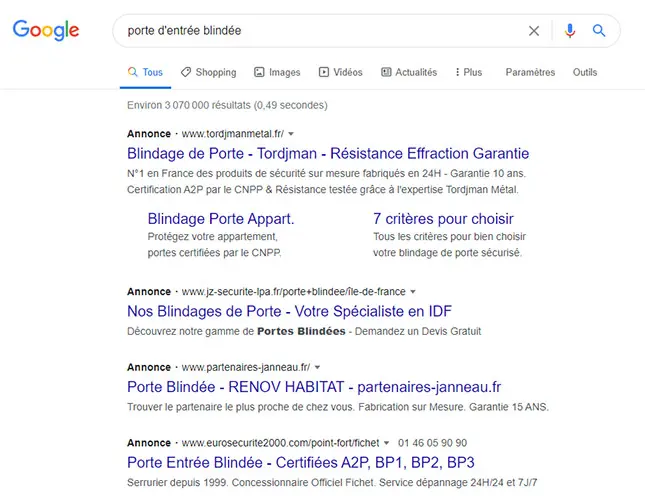Viewport: 645px width, 500px height.
Task: Expand dropdown arrow next to tordjmanmetal.fr
Action: 291,134
